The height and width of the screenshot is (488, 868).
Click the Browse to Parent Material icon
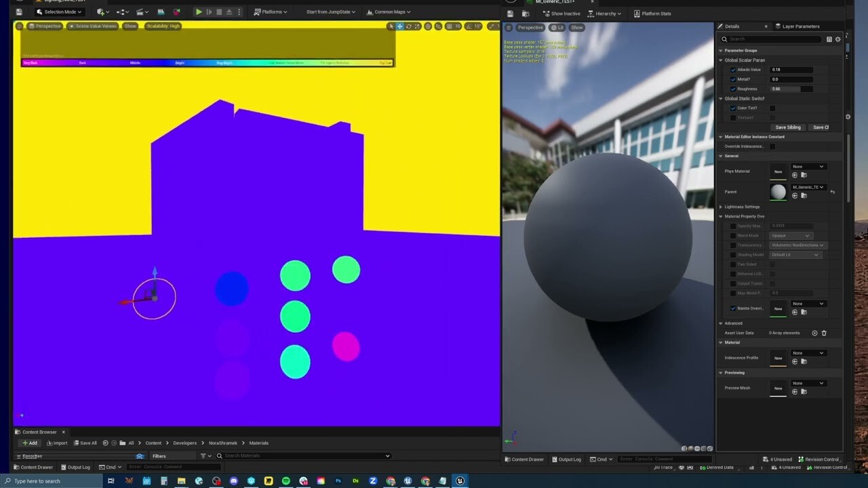(804, 195)
